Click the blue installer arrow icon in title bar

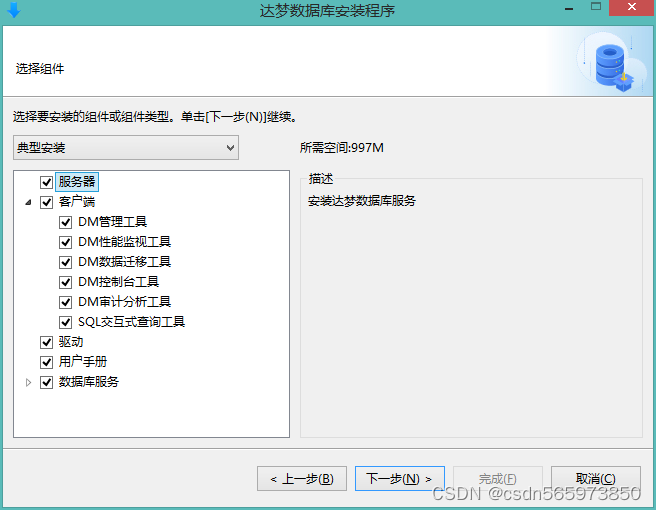click(x=13, y=10)
